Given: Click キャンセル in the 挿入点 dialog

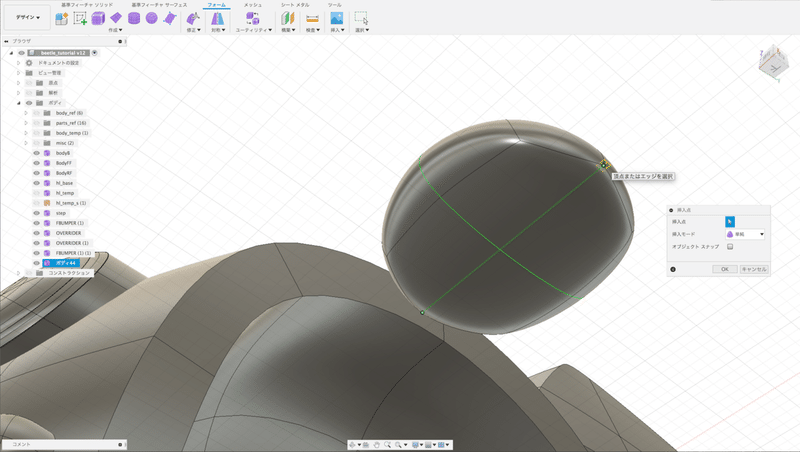Looking at the screenshot, I should click(x=753, y=269).
